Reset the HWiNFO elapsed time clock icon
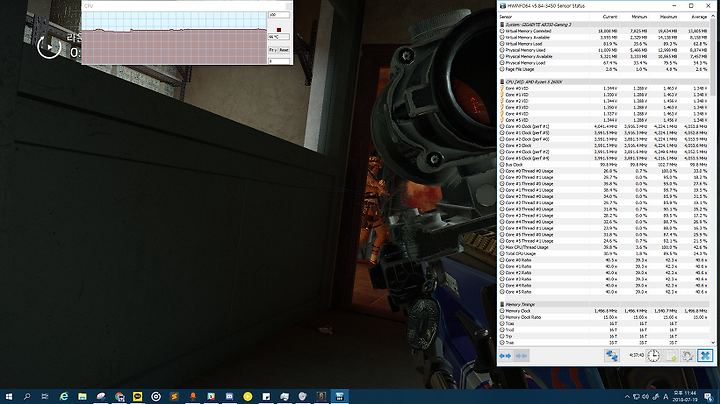 [x=653, y=356]
